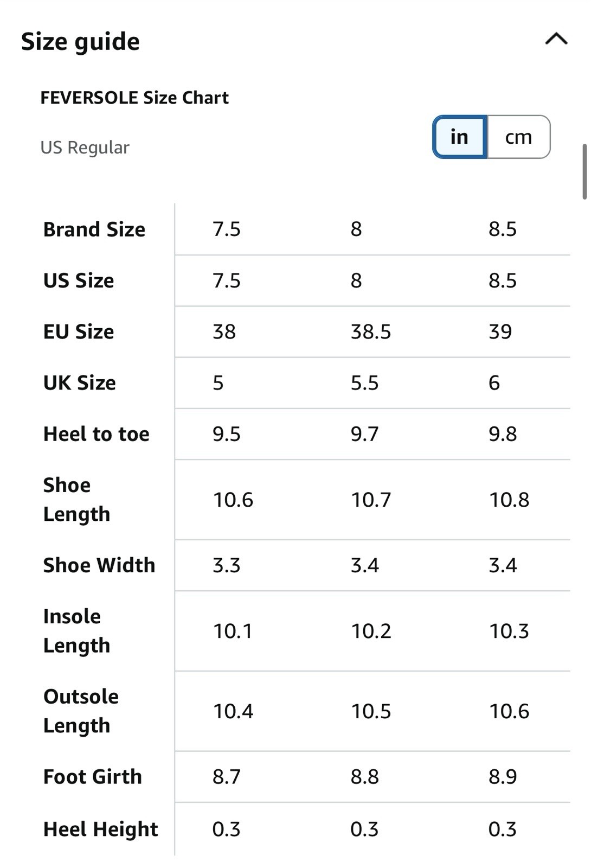591x868 pixels.
Task: Click the Shoe Width row label
Action: [99, 565]
